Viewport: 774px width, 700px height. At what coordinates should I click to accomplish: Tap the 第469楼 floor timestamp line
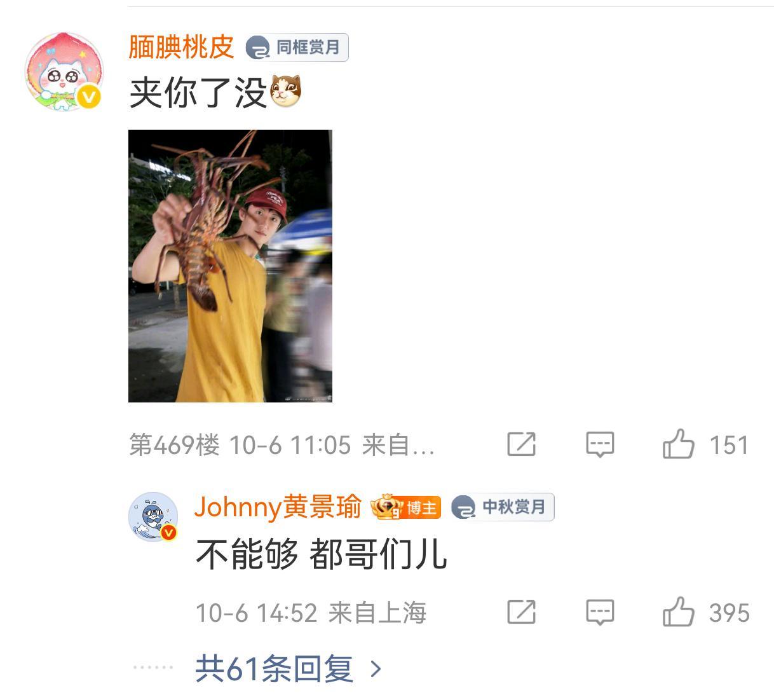pos(282,444)
